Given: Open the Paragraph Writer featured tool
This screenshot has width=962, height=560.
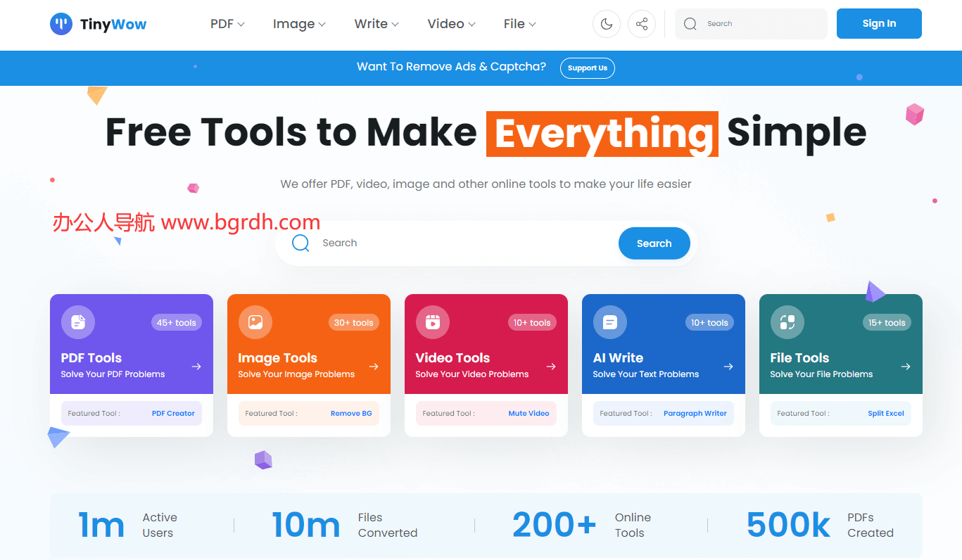Looking at the screenshot, I should point(695,414).
